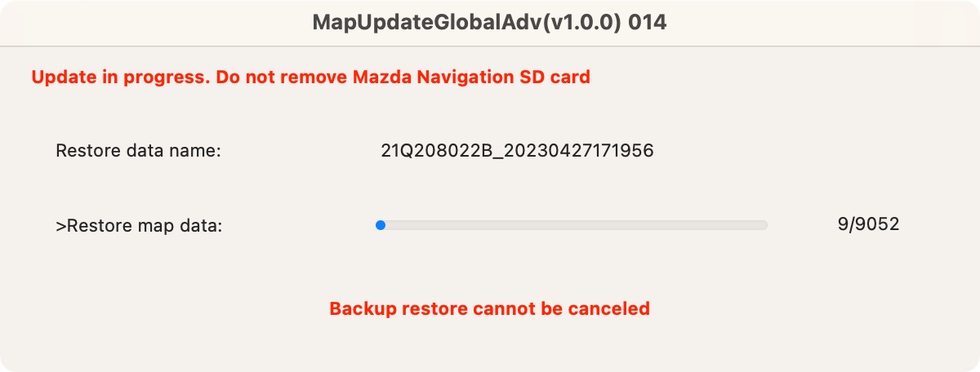
Task: Click the MapUpdateGlobalAdv window title text
Action: [489, 23]
